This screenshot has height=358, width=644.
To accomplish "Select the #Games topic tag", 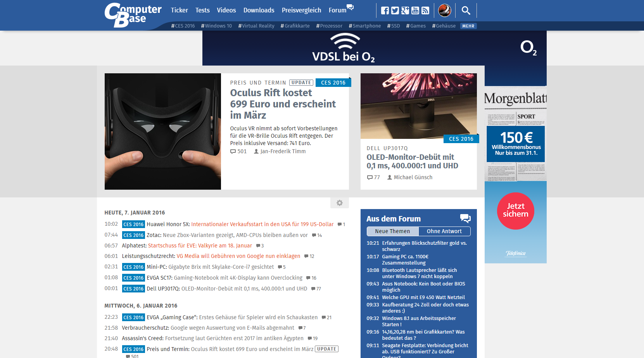I will point(416,26).
